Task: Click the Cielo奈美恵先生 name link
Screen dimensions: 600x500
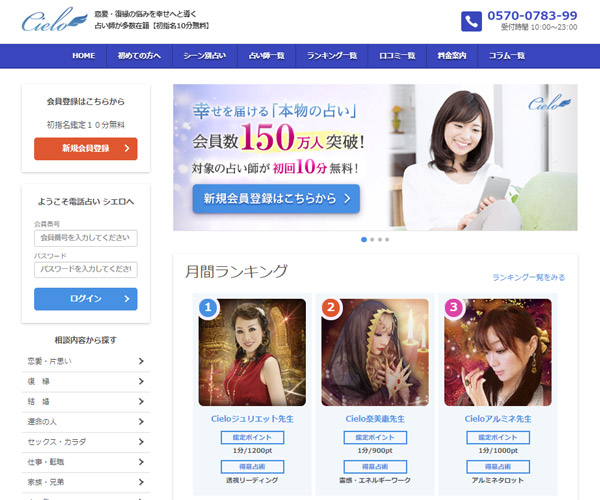Action: pyautogui.click(x=375, y=419)
